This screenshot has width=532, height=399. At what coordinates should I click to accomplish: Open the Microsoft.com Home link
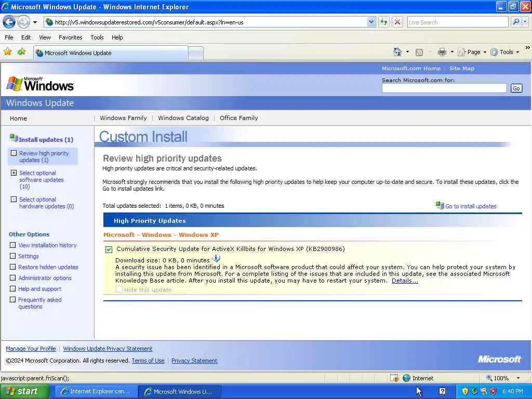(411, 68)
